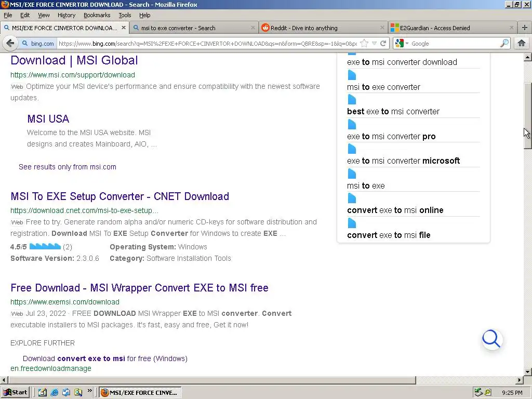Focus the Google search box
The image size is (532, 399).
(455, 44)
